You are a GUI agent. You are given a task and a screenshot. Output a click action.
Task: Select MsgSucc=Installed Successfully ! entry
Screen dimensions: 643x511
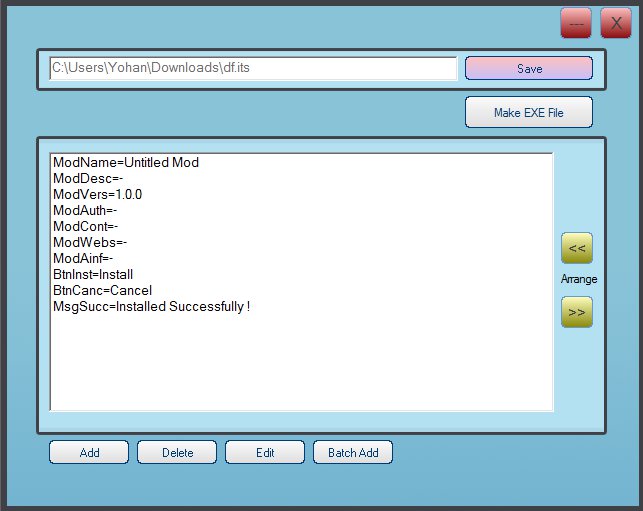pos(151,306)
